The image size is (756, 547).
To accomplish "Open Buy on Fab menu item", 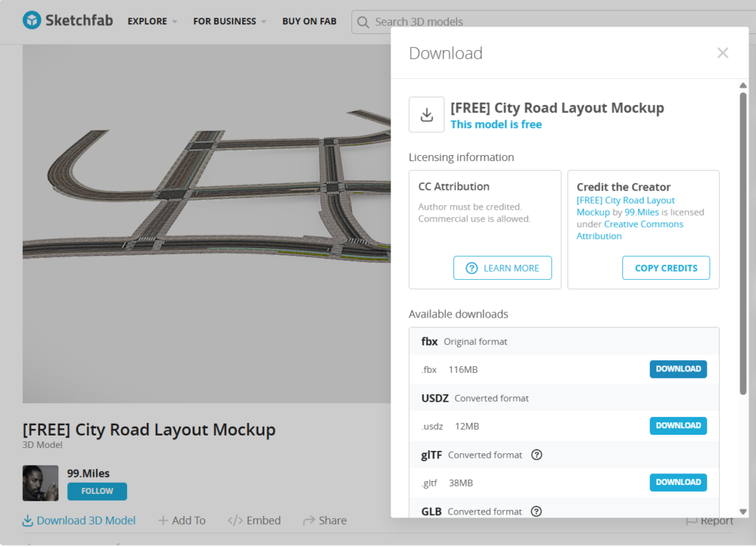I will pos(309,21).
